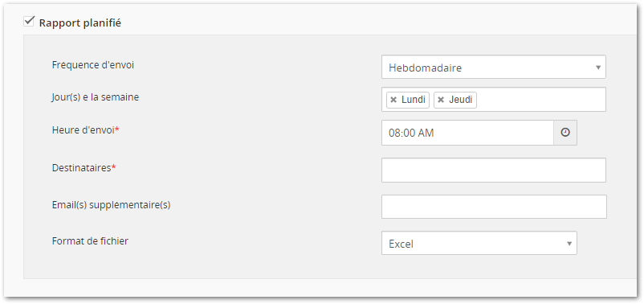Click the Jour(s) e la semaine label
This screenshot has width=644, height=304.
[x=96, y=97]
